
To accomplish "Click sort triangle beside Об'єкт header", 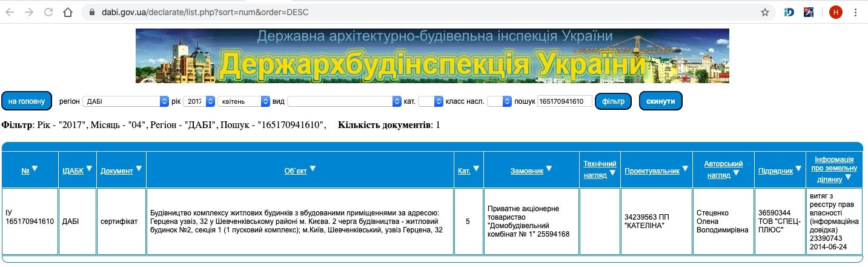I will click(x=313, y=169).
